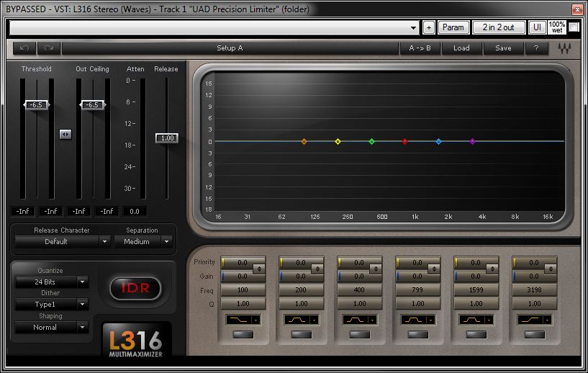Click the UI button
Screen dimensions: 588x373
pos(537,27)
